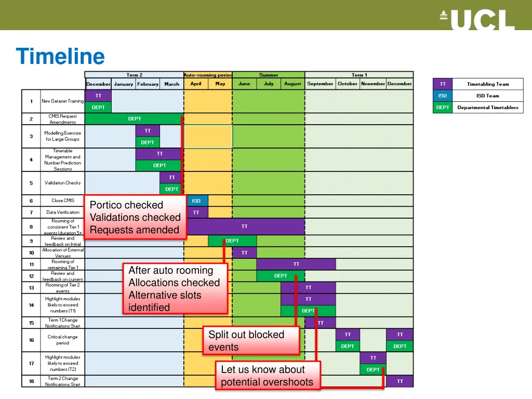
Task: Select the New Dataset Training row label
Action: (62, 101)
